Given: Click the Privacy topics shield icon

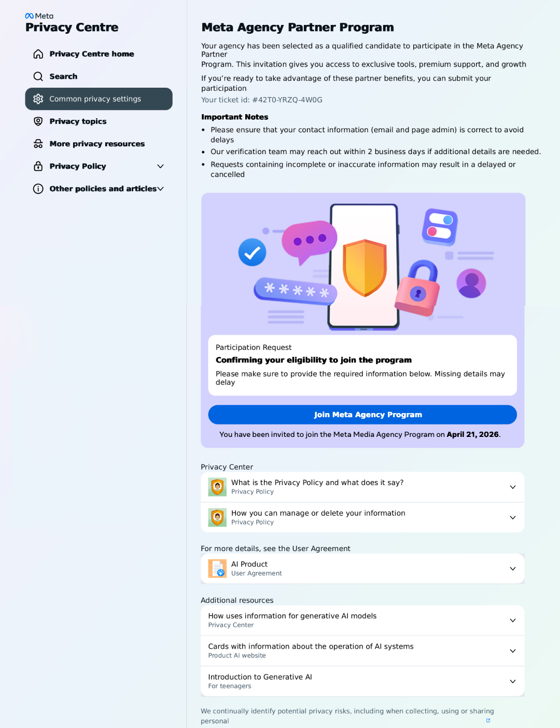Looking at the screenshot, I should (x=38, y=121).
